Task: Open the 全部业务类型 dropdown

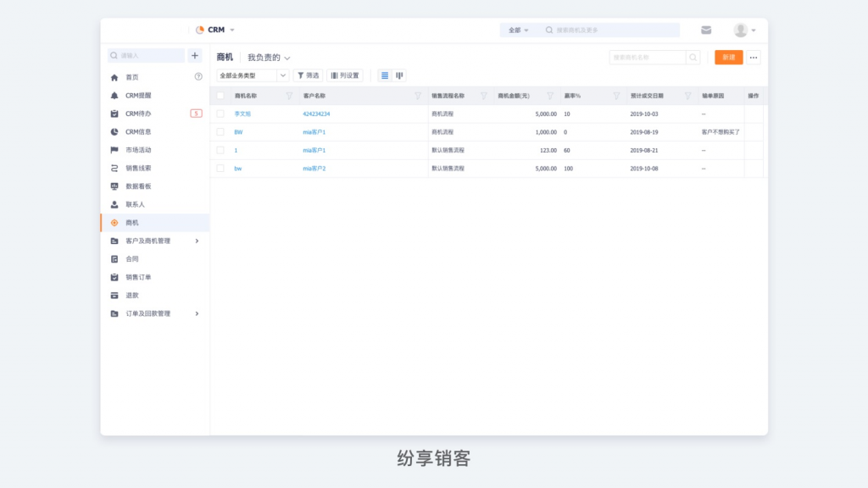Action: pos(253,75)
